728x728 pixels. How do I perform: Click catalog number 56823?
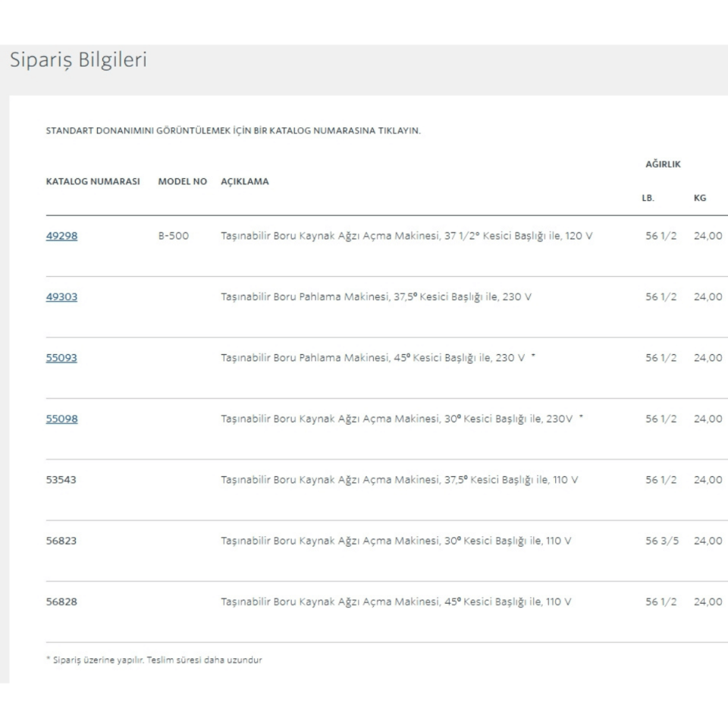61,541
